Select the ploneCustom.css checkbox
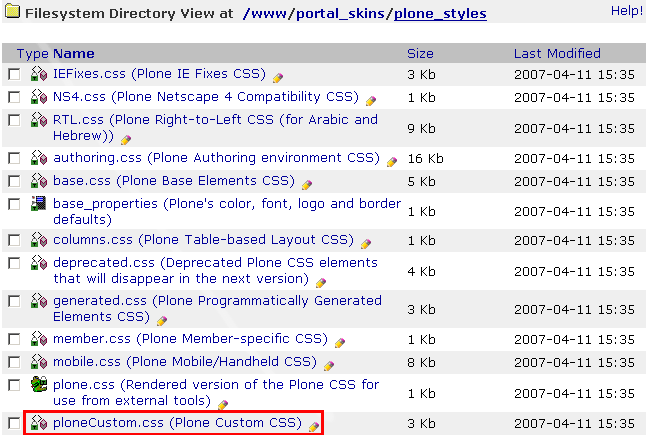This screenshot has width=647, height=435. click(x=14, y=424)
